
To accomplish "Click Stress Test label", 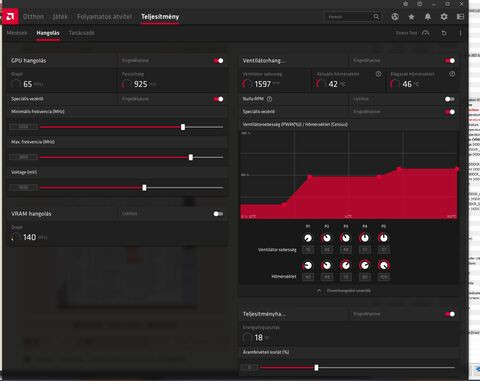I will [406, 33].
